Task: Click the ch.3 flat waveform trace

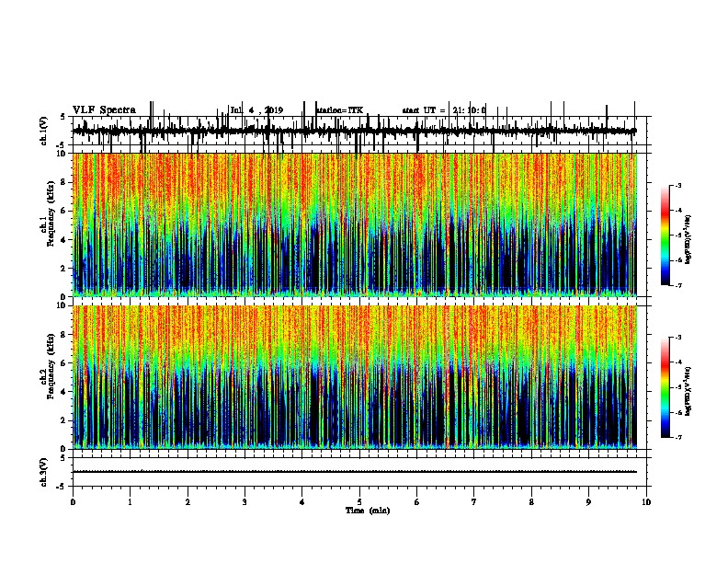Action: pyautogui.click(x=355, y=472)
